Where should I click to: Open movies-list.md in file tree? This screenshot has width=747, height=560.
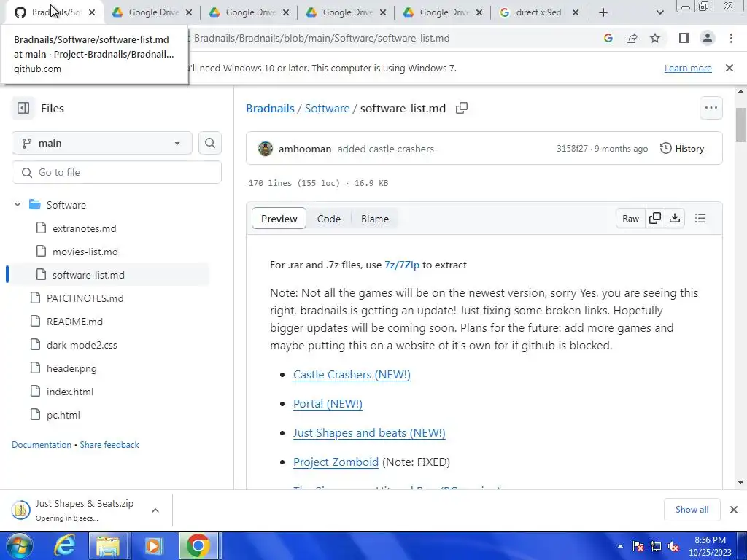[x=85, y=252]
